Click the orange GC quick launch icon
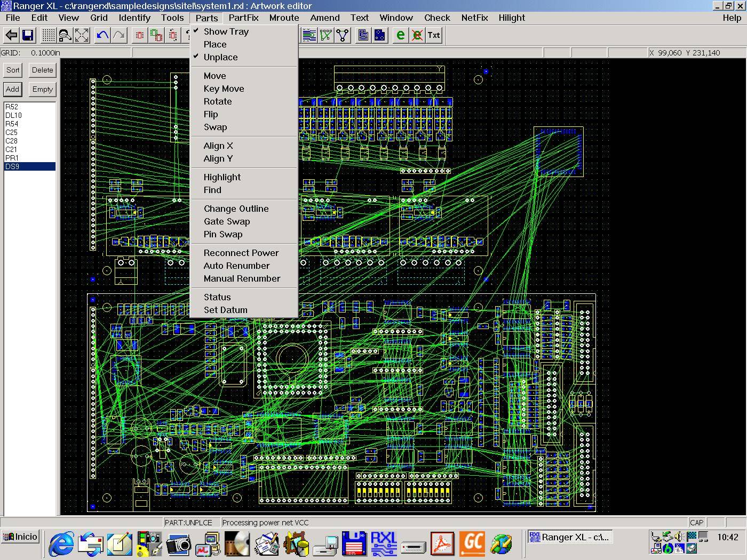The width and height of the screenshot is (747, 560). pos(473,545)
